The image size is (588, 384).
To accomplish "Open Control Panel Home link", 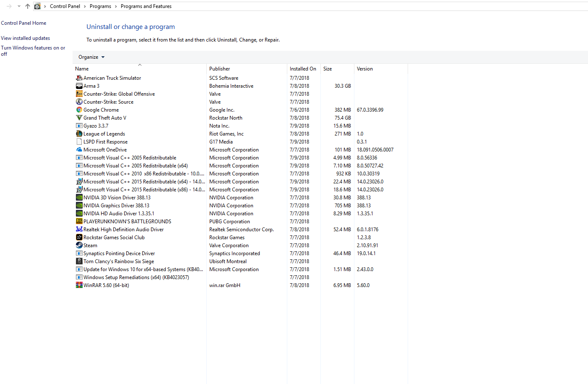I will click(x=23, y=23).
